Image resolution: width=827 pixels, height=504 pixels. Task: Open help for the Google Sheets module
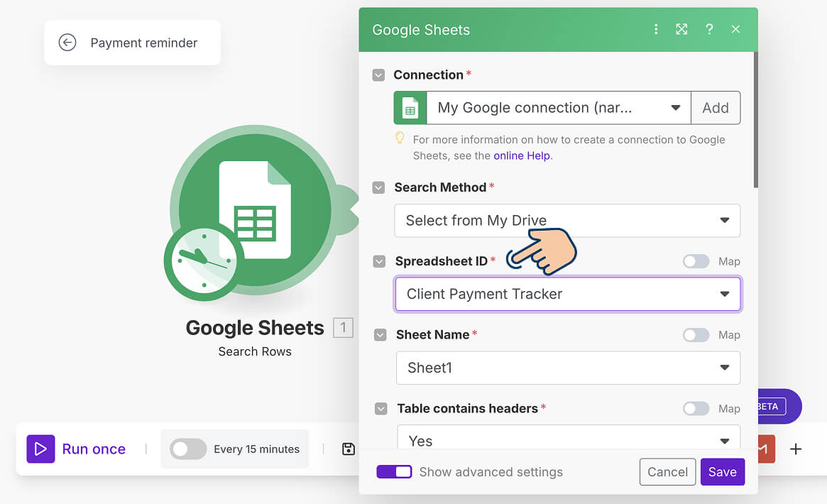coord(708,29)
